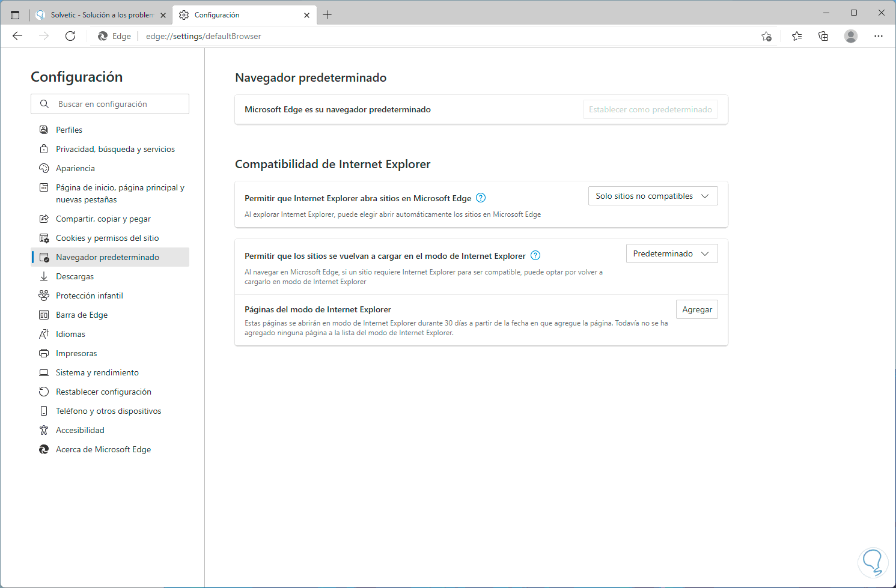Select Privacidad, búsqueda y servicios in sidebar

(115, 149)
